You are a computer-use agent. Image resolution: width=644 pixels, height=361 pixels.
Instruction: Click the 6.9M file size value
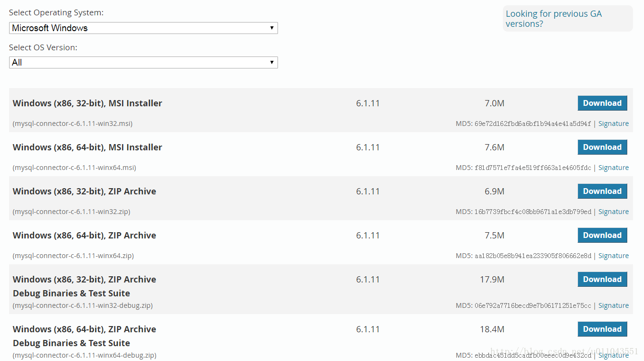pyautogui.click(x=494, y=191)
